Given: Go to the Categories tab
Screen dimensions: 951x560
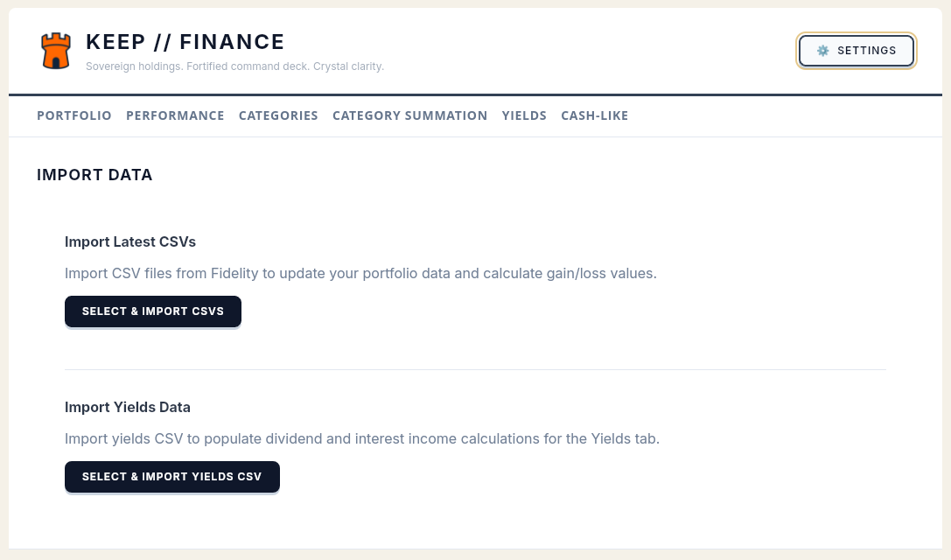Looking at the screenshot, I should click(278, 115).
